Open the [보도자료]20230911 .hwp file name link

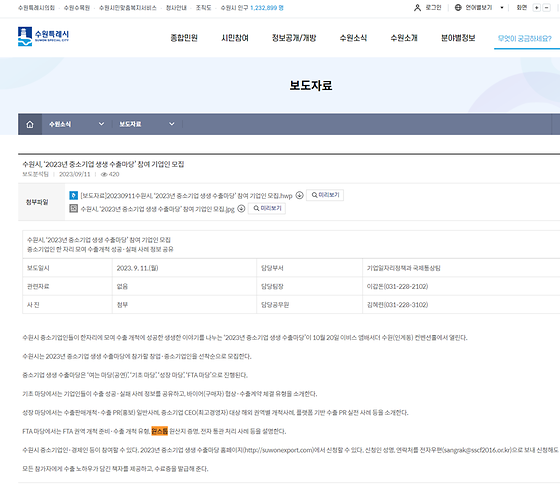(186, 196)
